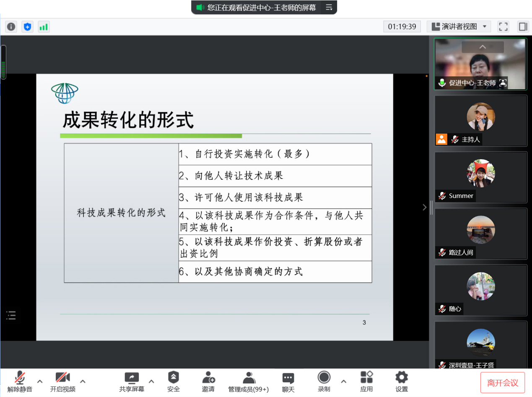Toggle the right side panel layout icon
The height and width of the screenshot is (397, 532).
(x=523, y=27)
